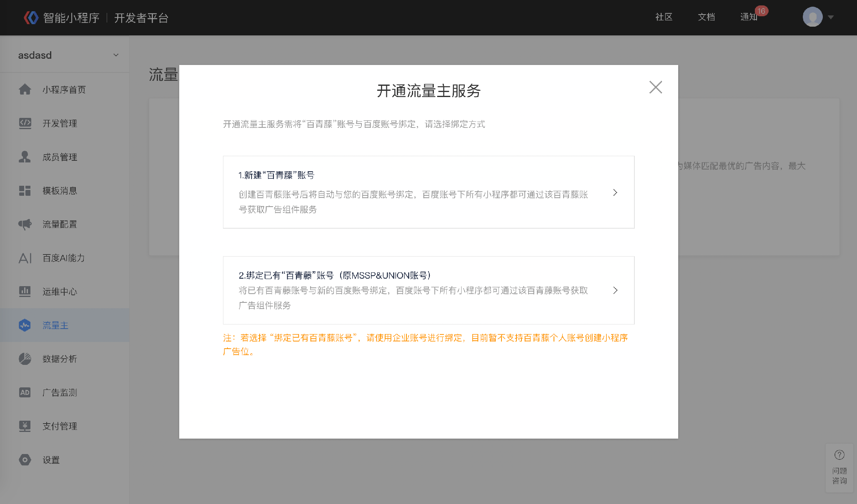The width and height of the screenshot is (857, 504).
Task: Click the red 16 notification badge
Action: (762, 11)
